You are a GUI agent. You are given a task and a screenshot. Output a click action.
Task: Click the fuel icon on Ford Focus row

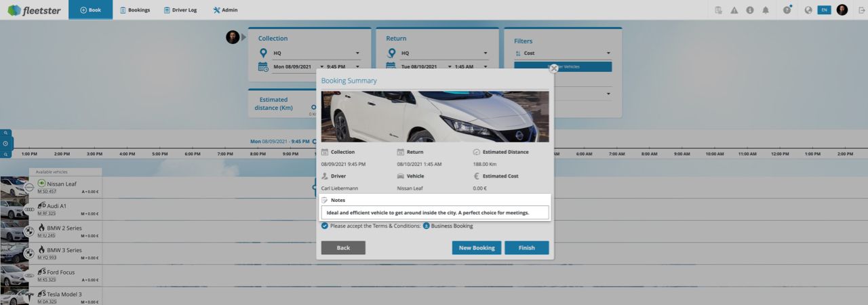tap(41, 272)
